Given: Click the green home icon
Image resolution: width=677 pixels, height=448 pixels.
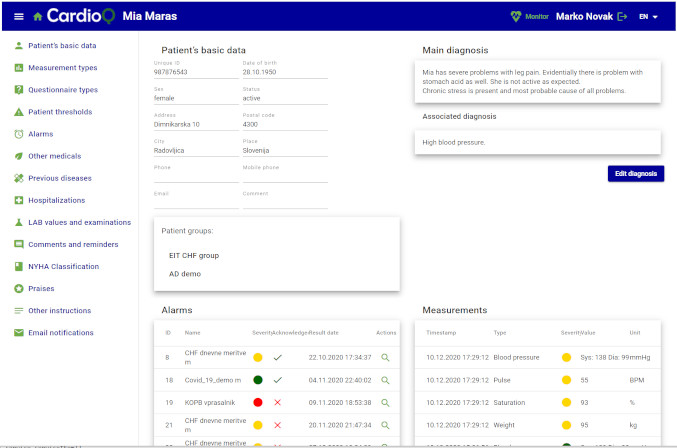Looking at the screenshot, I should 38,16.
